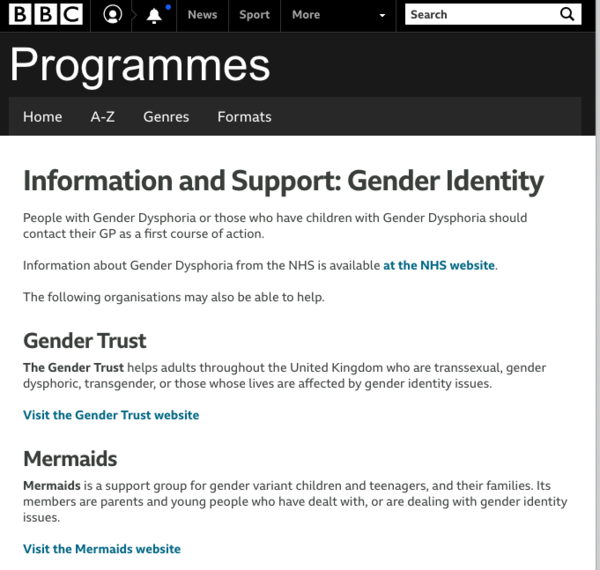The image size is (600, 570).
Task: Switch to the Genres tab
Action: click(x=166, y=117)
